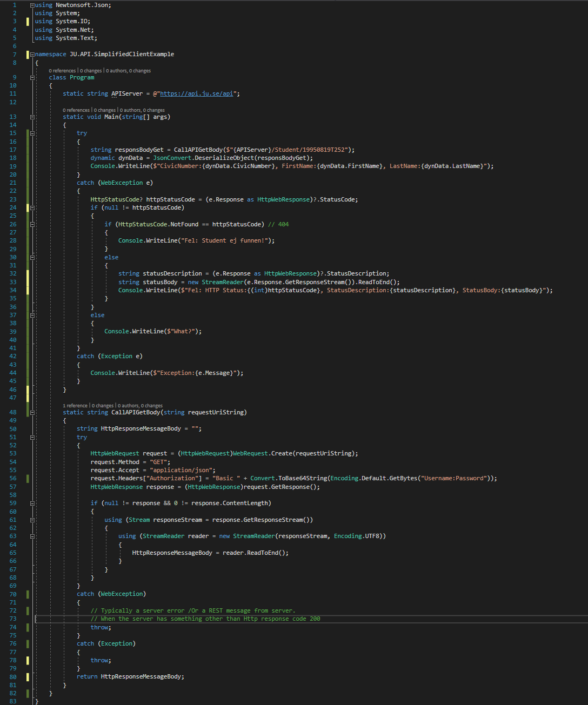Screen dimensions: 588x705
Task: Click the "application/json" string
Action: click(x=181, y=470)
